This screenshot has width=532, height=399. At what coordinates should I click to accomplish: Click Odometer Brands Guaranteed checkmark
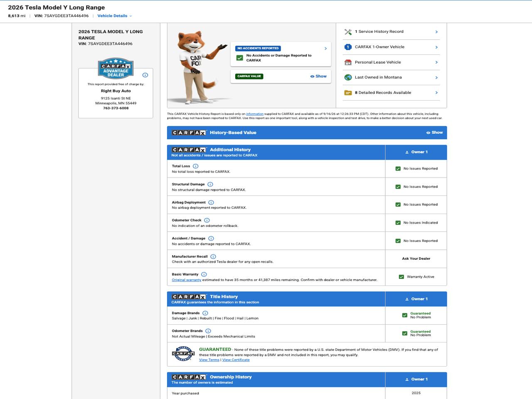point(405,333)
